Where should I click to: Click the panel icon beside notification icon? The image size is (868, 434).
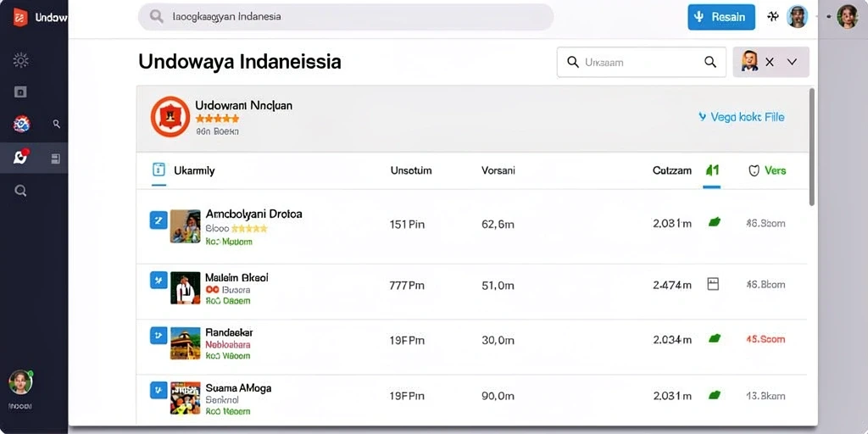(55, 159)
